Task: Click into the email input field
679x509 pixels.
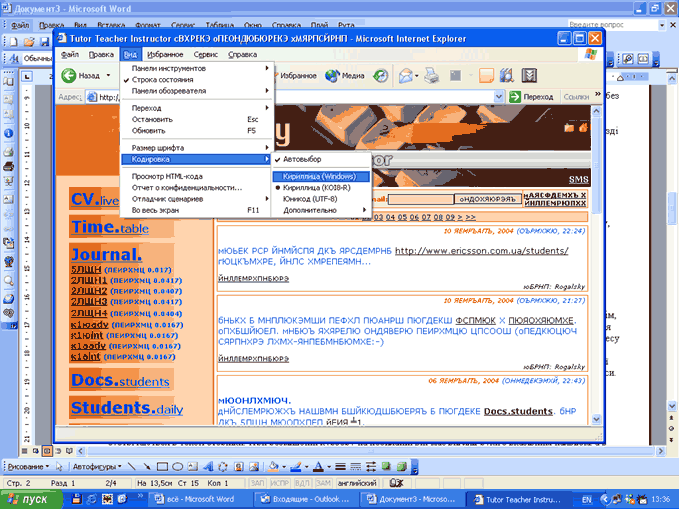Action: point(421,199)
